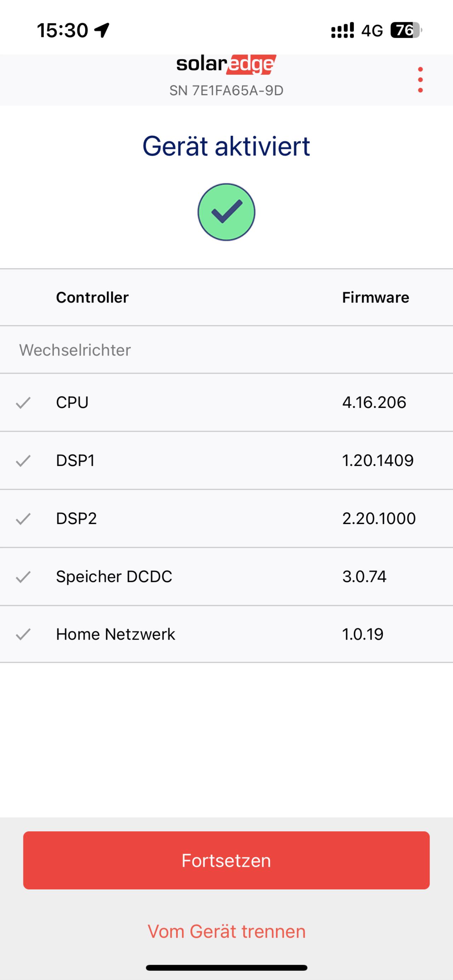Tap the checkmark beside DSP2
453x980 pixels.
23,519
